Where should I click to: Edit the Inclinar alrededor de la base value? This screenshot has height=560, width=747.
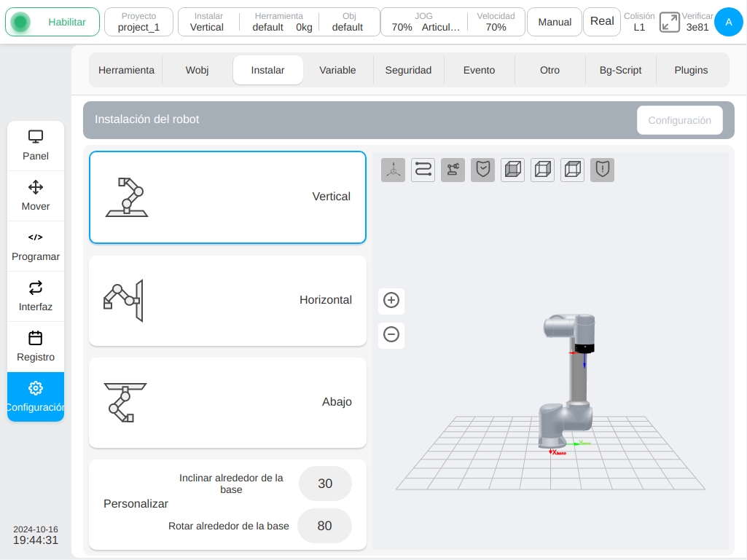pos(325,484)
